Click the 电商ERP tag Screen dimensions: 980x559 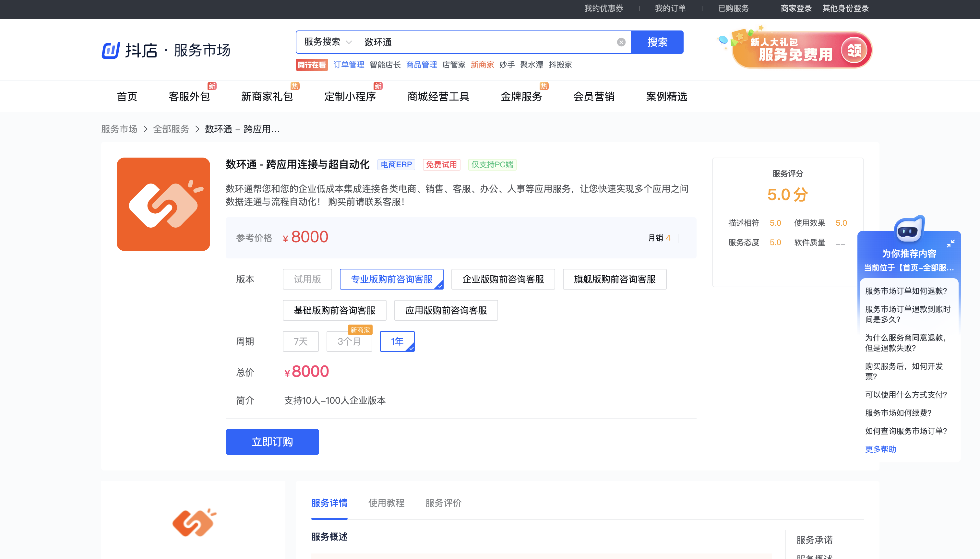(396, 165)
